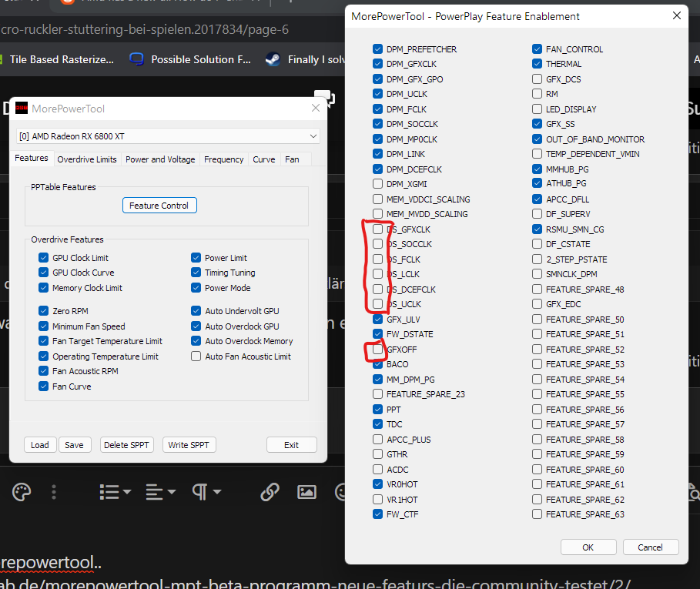Image resolution: width=700 pixels, height=589 pixels.
Task: Open the paragraph format dropdown arrow
Action: click(217, 492)
